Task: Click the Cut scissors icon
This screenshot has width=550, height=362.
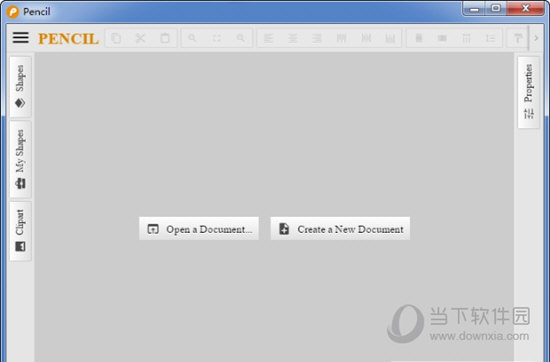Action: pyautogui.click(x=140, y=38)
